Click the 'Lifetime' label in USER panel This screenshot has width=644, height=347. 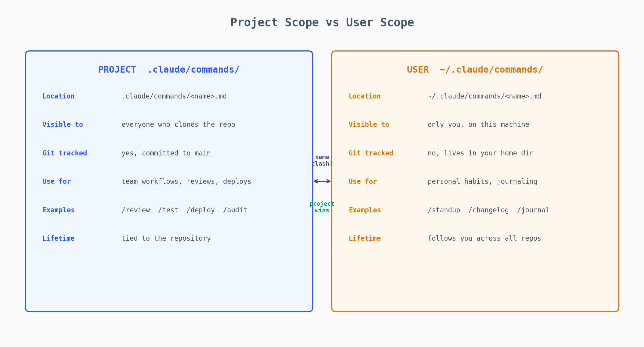point(365,239)
